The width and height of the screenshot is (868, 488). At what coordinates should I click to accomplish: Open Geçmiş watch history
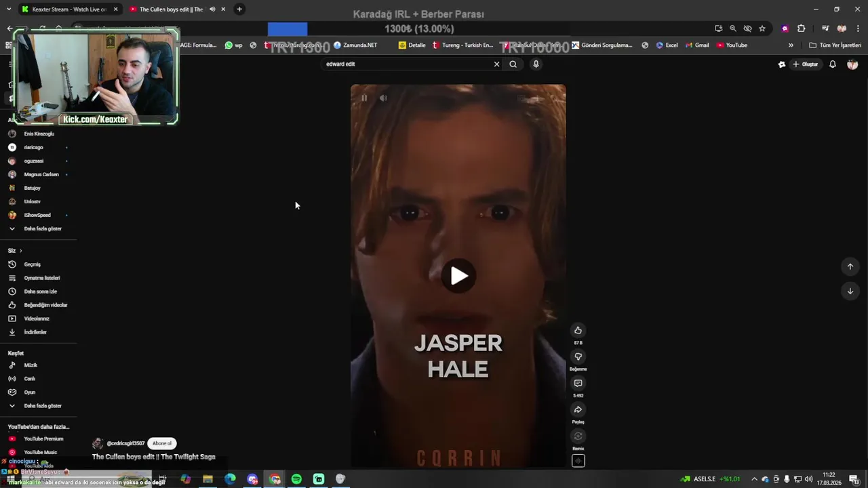click(x=32, y=264)
